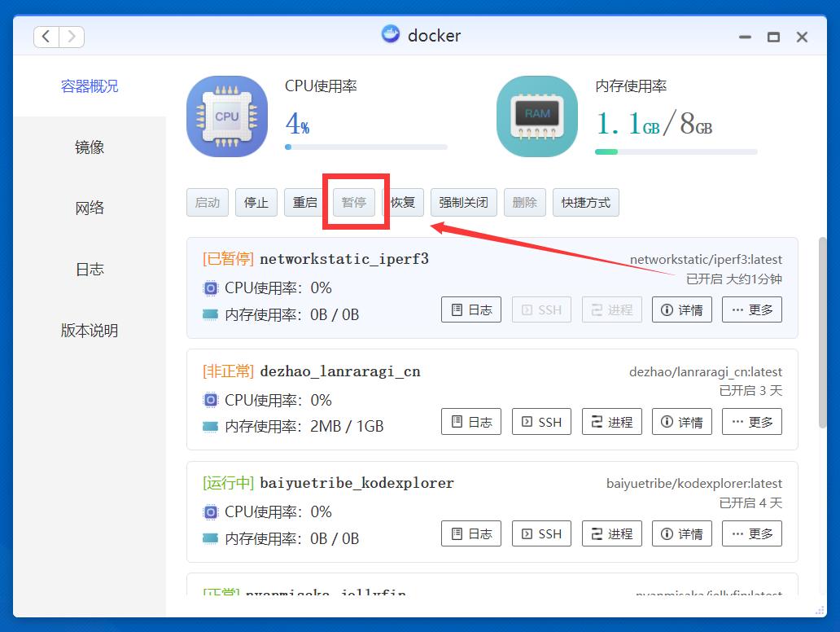This screenshot has height=632, width=840.
Task: Click the highlighted 暂停 pause button
Action: tap(355, 202)
